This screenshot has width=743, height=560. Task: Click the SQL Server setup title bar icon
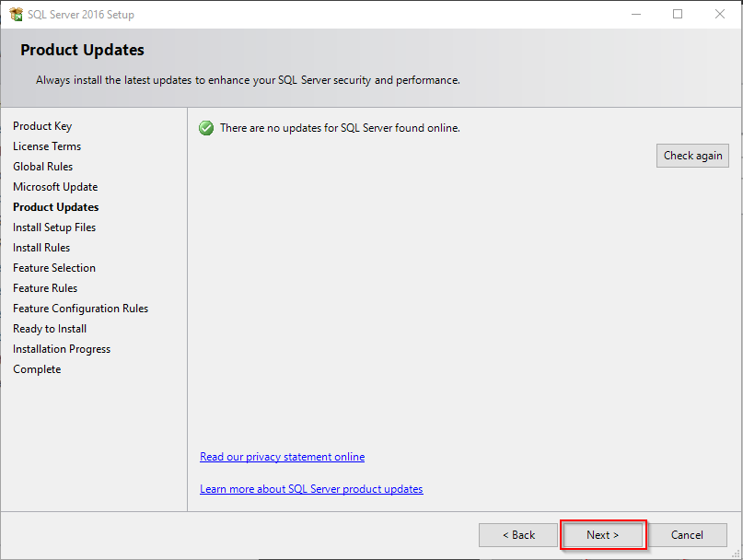click(x=16, y=14)
